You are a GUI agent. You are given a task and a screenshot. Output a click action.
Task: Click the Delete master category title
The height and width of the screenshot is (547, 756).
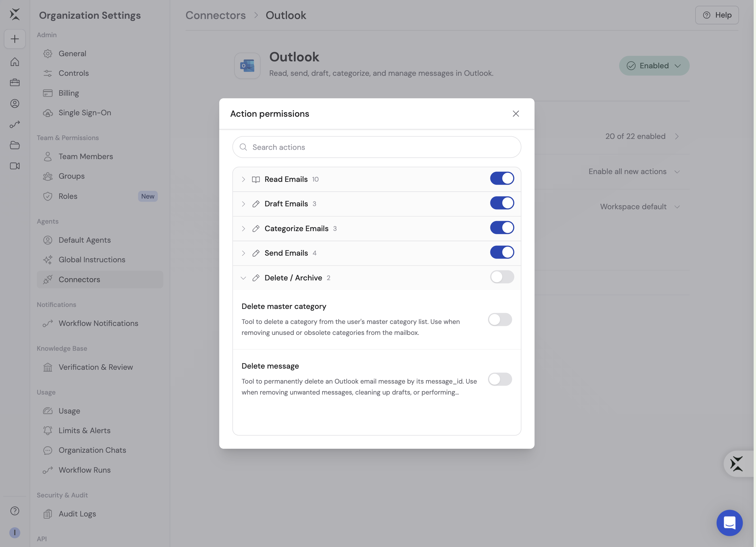tap(284, 307)
